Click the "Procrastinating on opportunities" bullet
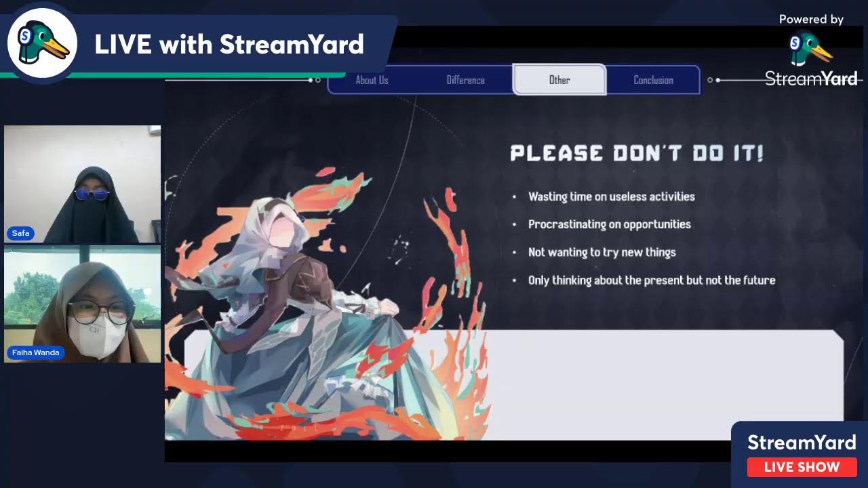Image resolution: width=868 pixels, height=488 pixels. (x=610, y=224)
